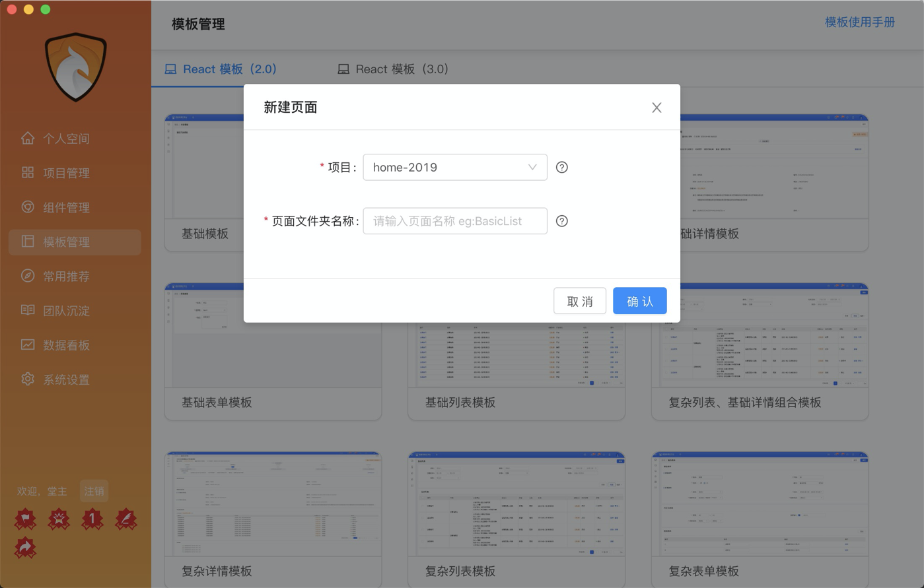Click the 欢迎, 堂主 greeting text
Screen dimensions: 924x588
42,491
